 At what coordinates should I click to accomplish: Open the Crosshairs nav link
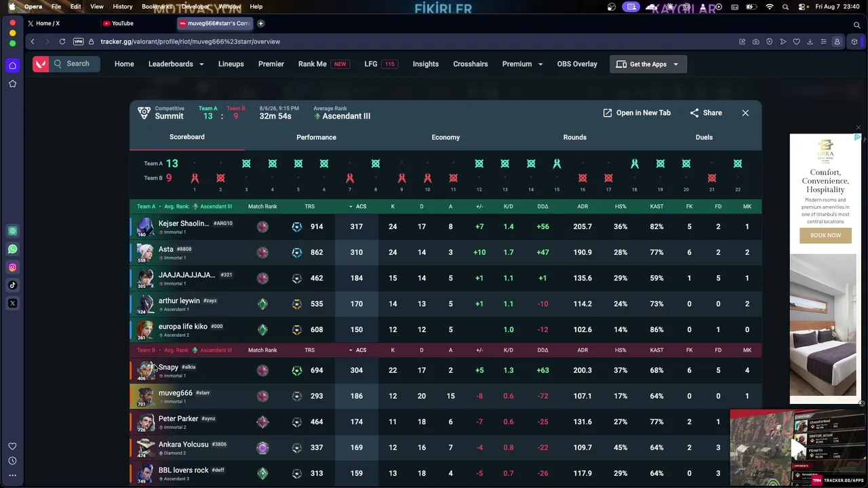pos(471,64)
